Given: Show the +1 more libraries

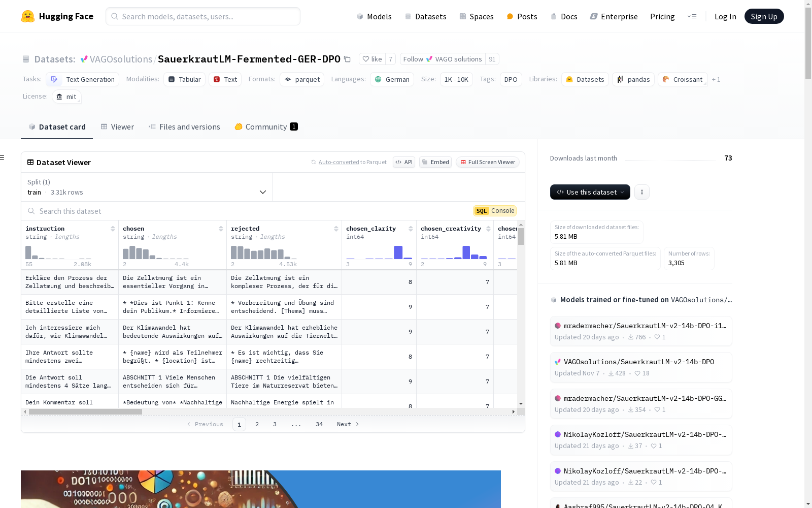Looking at the screenshot, I should tap(716, 79).
